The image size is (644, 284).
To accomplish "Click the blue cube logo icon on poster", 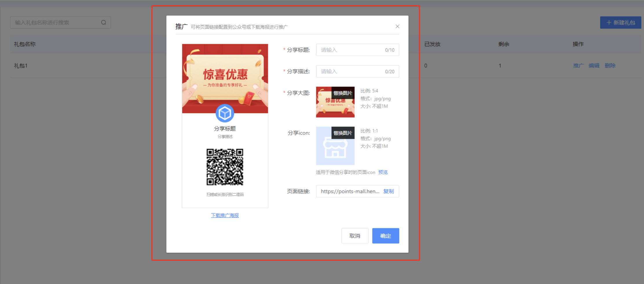I will (225, 113).
